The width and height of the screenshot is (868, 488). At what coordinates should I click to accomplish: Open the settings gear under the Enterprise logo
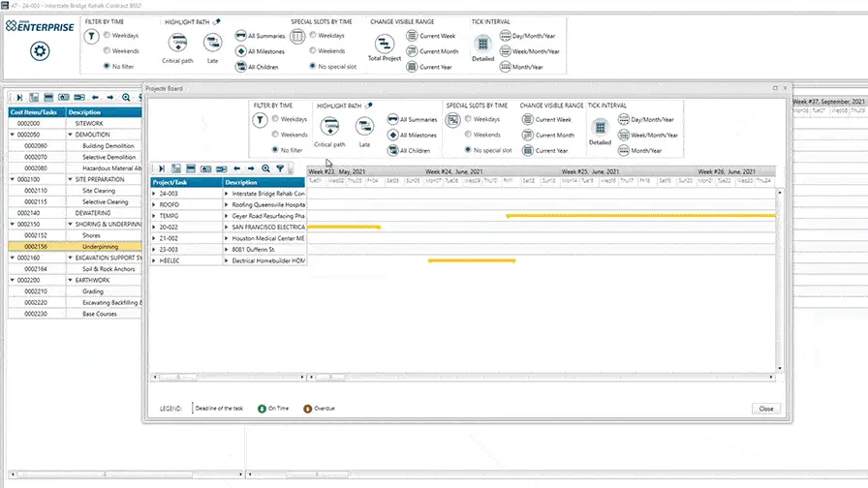(x=39, y=50)
